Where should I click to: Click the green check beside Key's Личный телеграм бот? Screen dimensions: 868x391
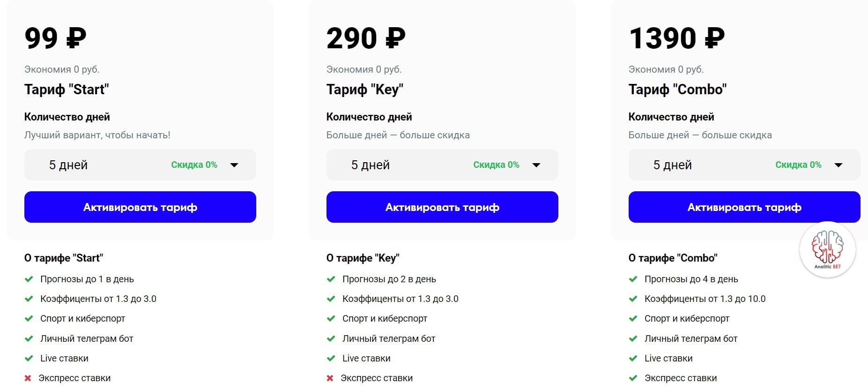(x=331, y=338)
